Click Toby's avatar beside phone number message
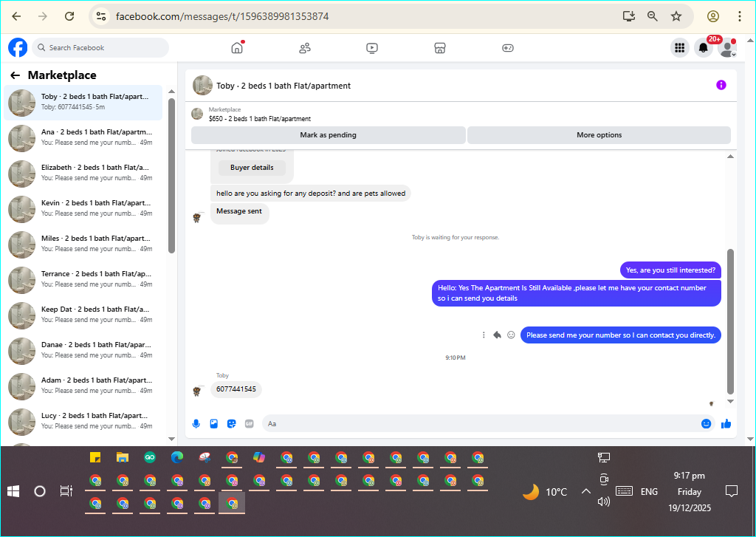 196,391
